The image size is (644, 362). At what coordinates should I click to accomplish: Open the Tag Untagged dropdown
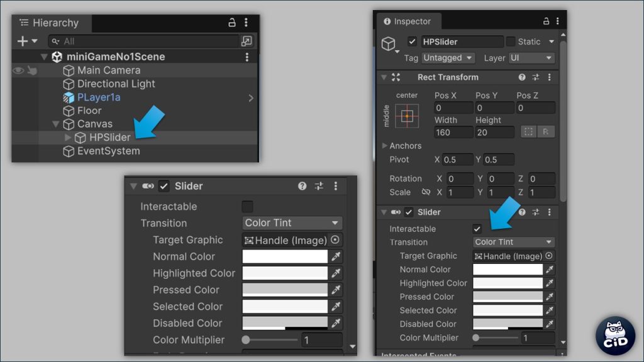(448, 58)
